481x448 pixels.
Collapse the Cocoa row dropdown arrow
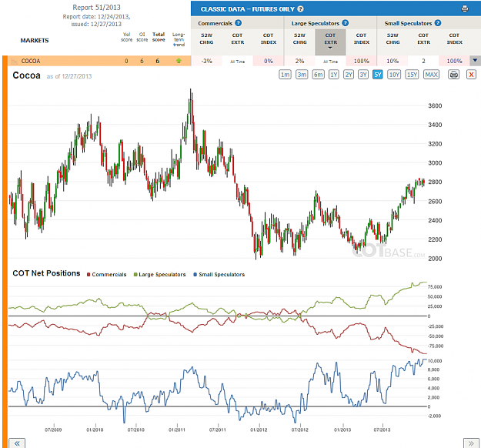[475, 61]
